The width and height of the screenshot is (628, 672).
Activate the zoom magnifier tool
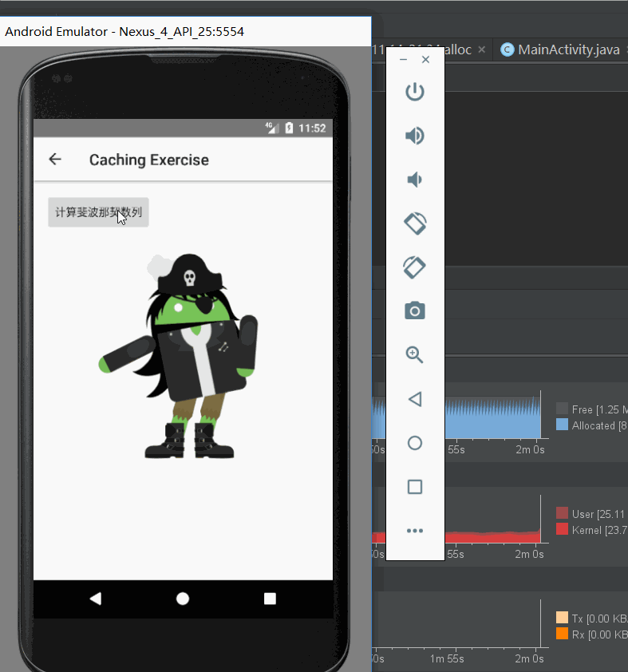coord(414,355)
